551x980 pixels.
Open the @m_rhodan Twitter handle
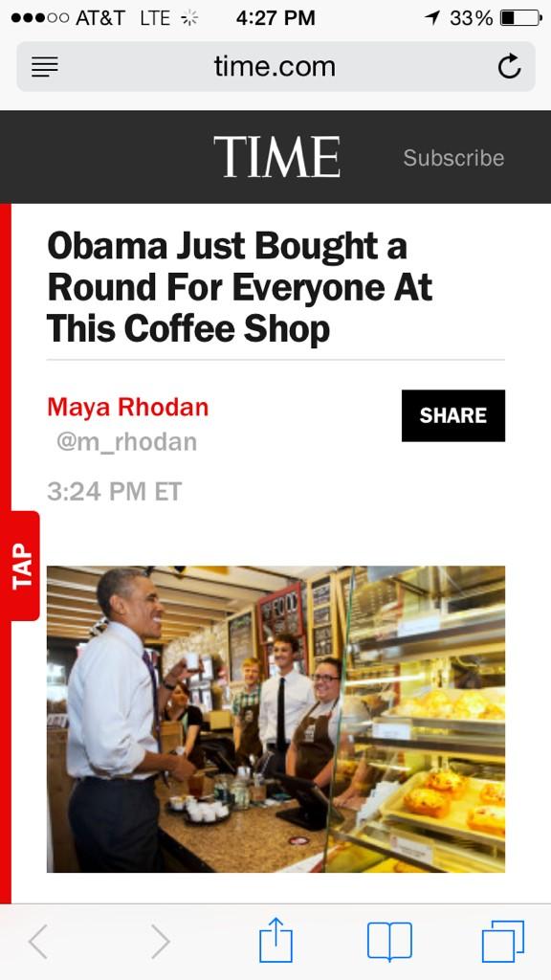pyautogui.click(x=127, y=442)
